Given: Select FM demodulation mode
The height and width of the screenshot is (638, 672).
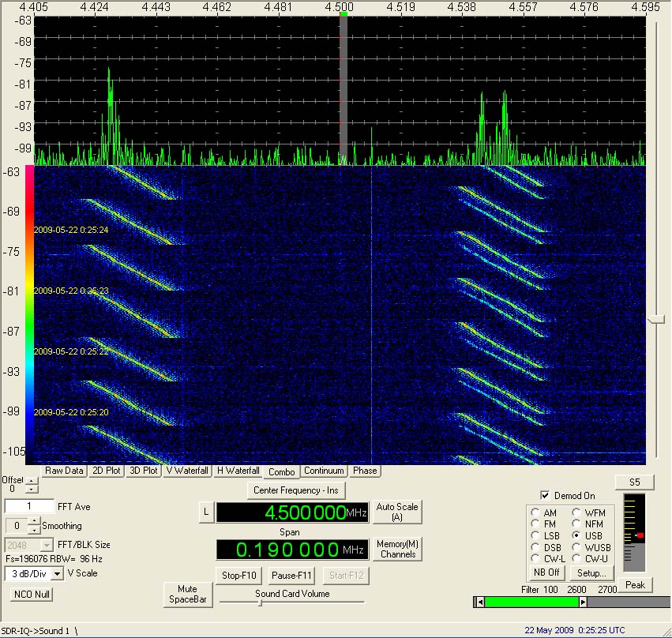Looking at the screenshot, I should click(x=535, y=524).
